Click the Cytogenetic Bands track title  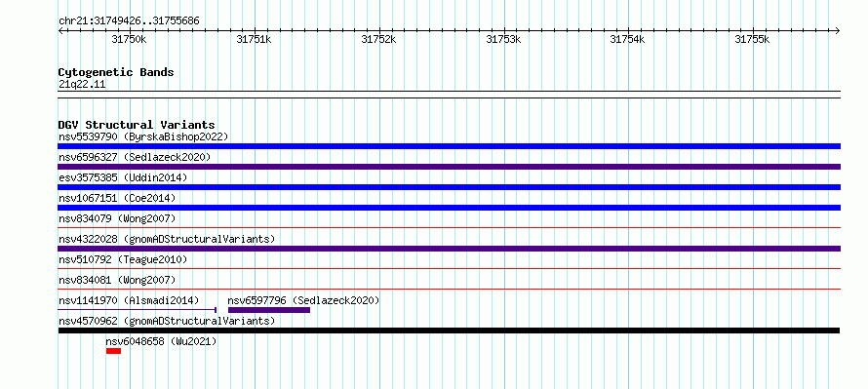(116, 72)
